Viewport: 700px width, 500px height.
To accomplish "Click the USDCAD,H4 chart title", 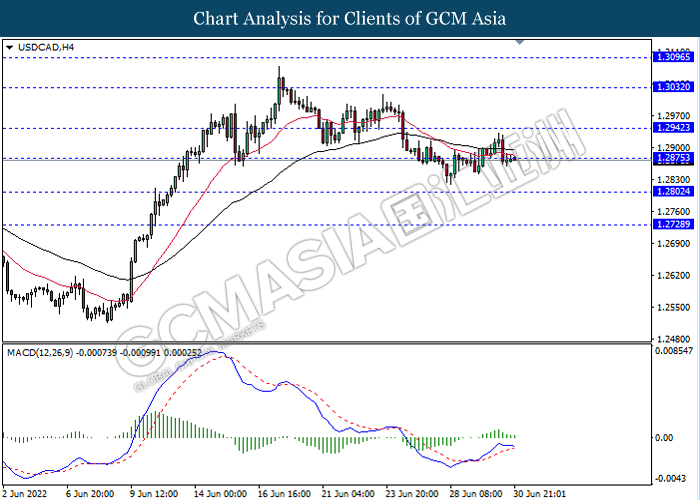I will pos(46,47).
